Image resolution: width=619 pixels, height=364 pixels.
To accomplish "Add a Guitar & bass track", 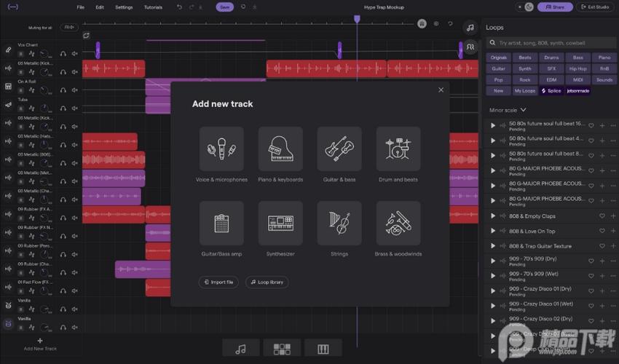I will [x=339, y=149].
